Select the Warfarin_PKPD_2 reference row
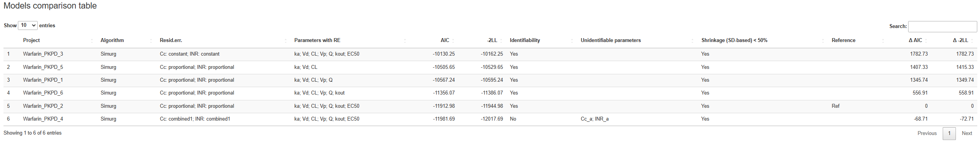 (490, 106)
